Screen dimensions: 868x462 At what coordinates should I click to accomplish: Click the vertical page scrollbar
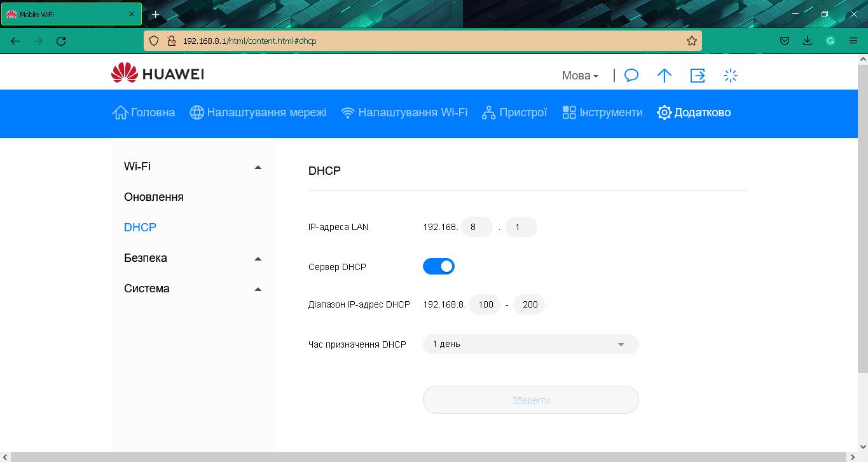[x=863, y=219]
